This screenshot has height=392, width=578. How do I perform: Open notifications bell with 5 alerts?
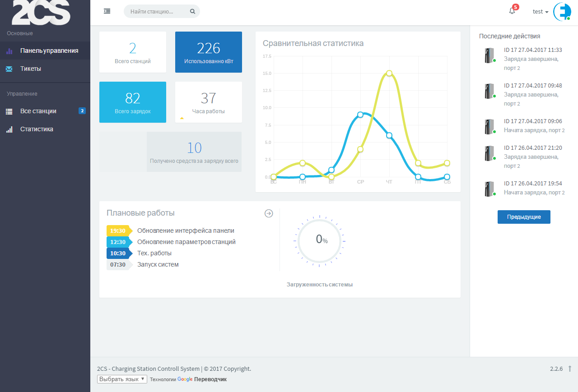pyautogui.click(x=513, y=10)
